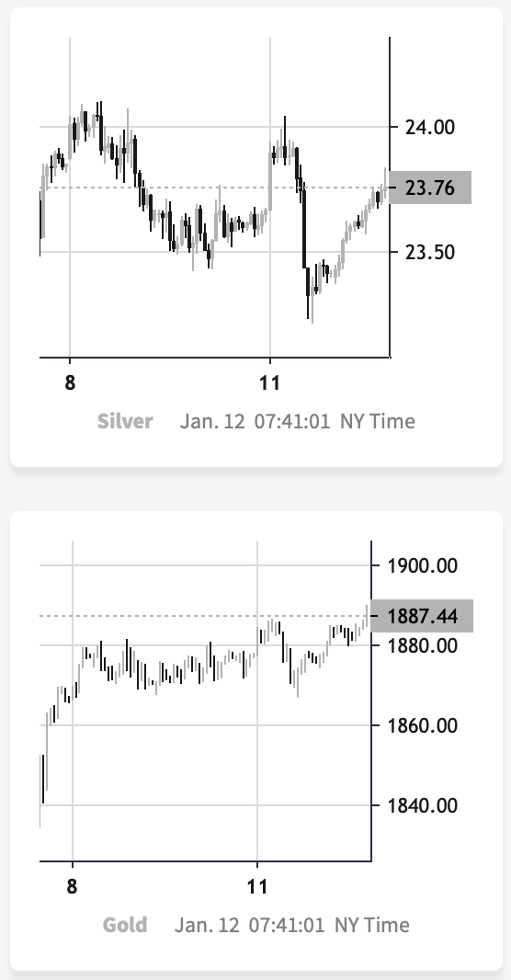Click the 1900.00 axis label on Gold chart

[x=422, y=566]
